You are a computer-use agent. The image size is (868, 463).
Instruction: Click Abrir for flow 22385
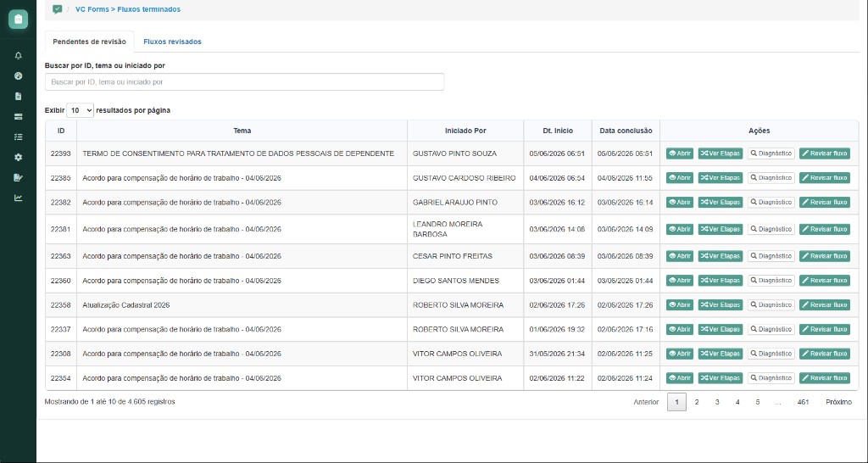point(679,178)
